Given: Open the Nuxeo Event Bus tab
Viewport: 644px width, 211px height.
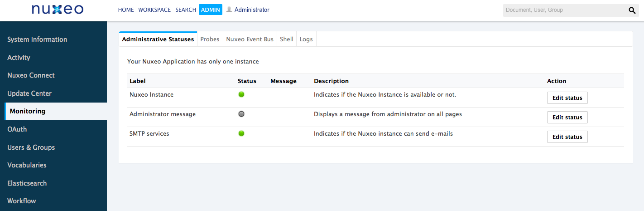Looking at the screenshot, I should [x=250, y=39].
